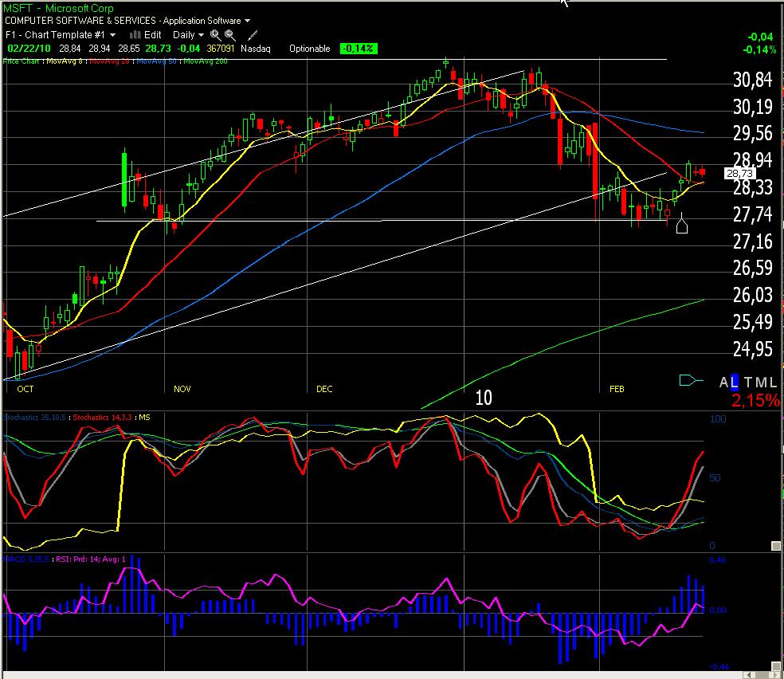Click the Edit chart button

(x=152, y=34)
